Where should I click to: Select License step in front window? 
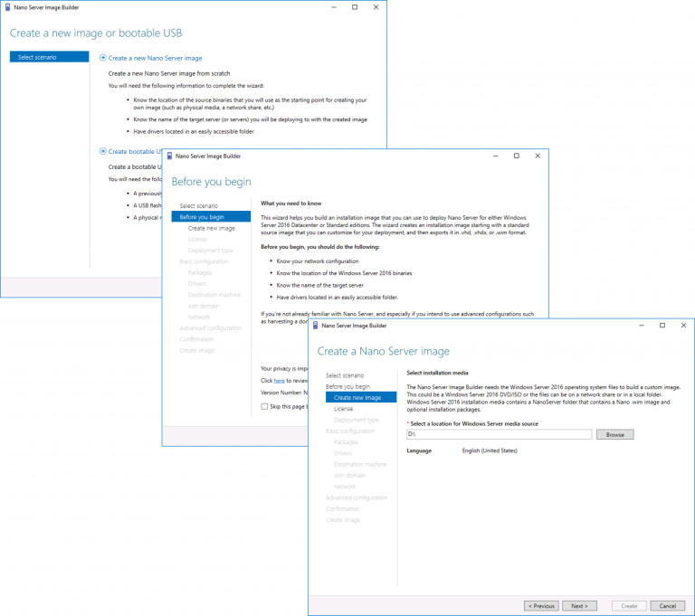point(344,409)
